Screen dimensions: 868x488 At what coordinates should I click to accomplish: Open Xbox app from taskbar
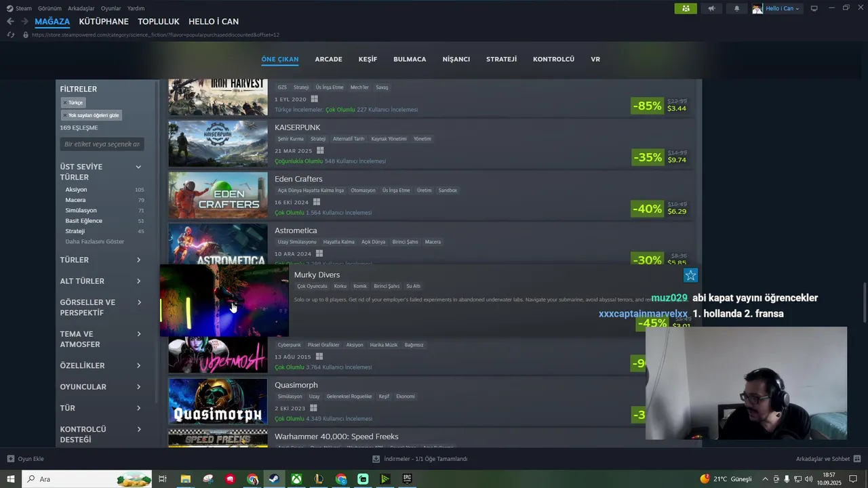(297, 479)
